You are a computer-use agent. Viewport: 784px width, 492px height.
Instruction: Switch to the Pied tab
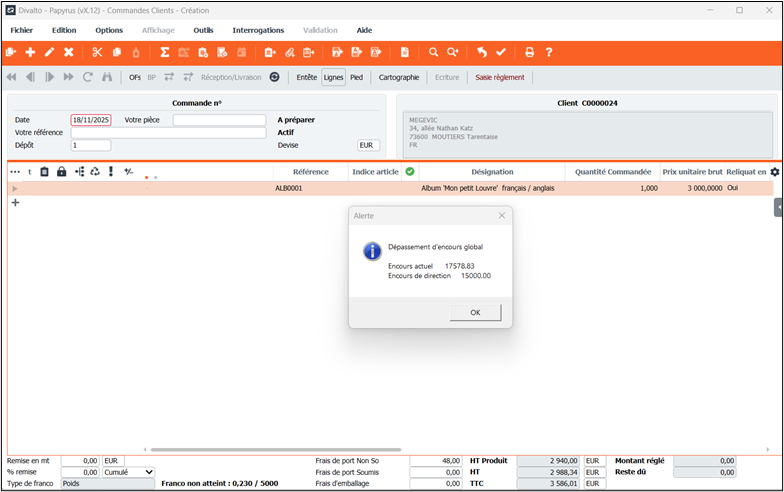point(356,77)
